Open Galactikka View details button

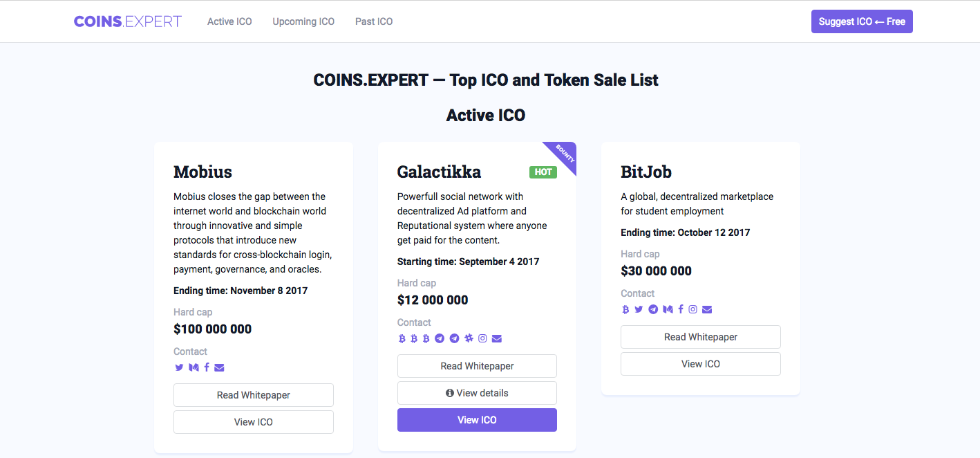(x=477, y=393)
